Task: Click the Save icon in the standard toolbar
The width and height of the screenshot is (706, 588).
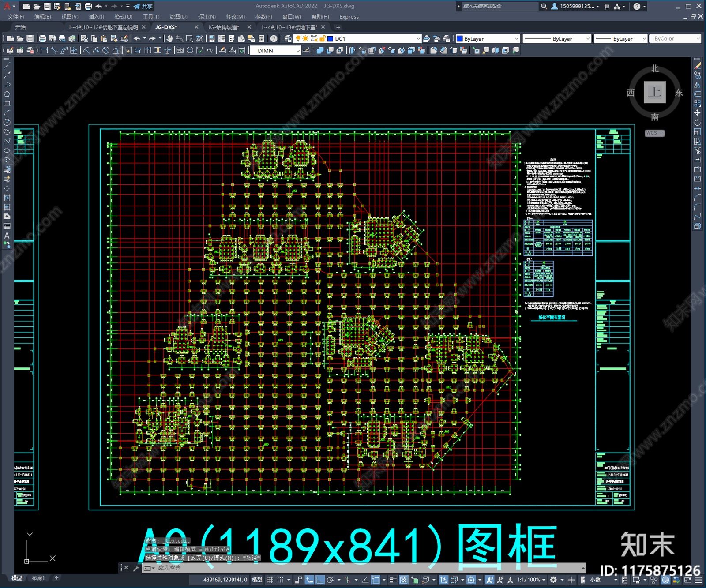Action: pos(30,39)
